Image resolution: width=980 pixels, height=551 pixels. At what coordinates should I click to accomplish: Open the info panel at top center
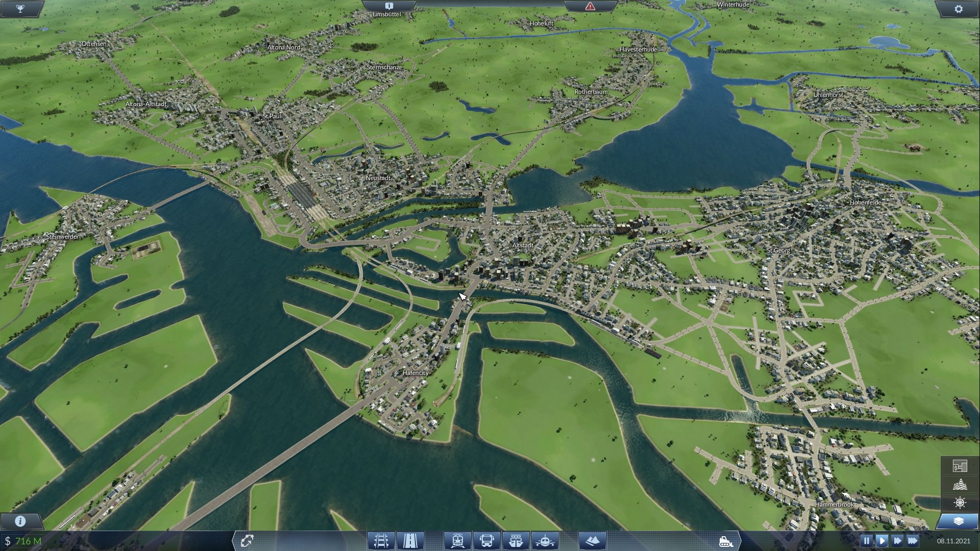[389, 6]
